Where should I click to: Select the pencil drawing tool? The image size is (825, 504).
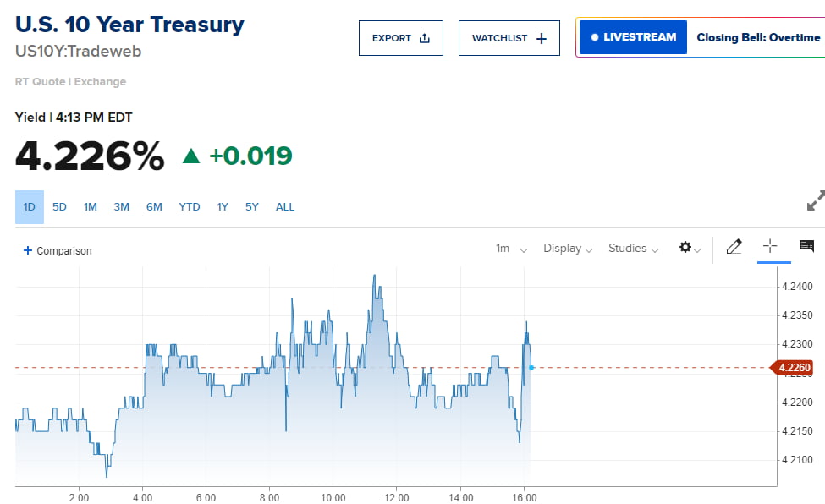coord(734,247)
